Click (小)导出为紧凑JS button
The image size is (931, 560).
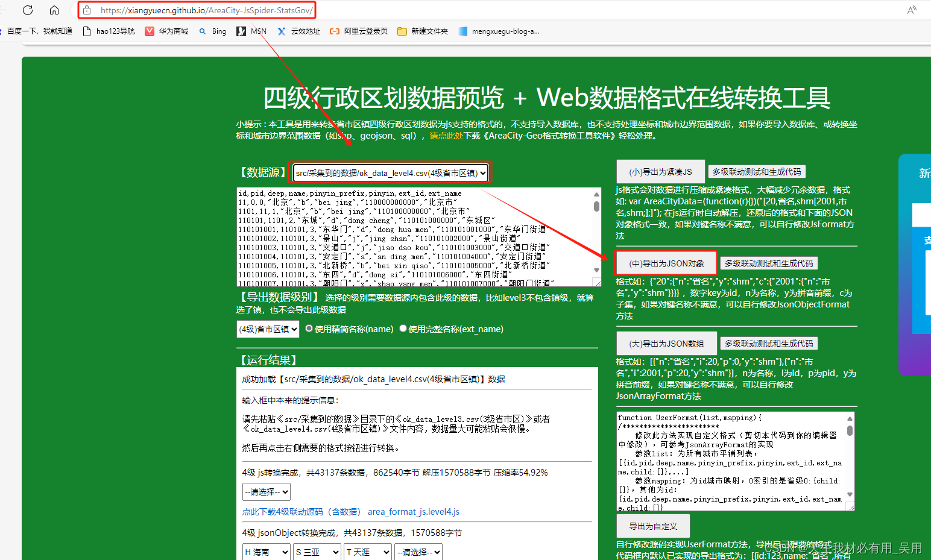[x=660, y=172]
